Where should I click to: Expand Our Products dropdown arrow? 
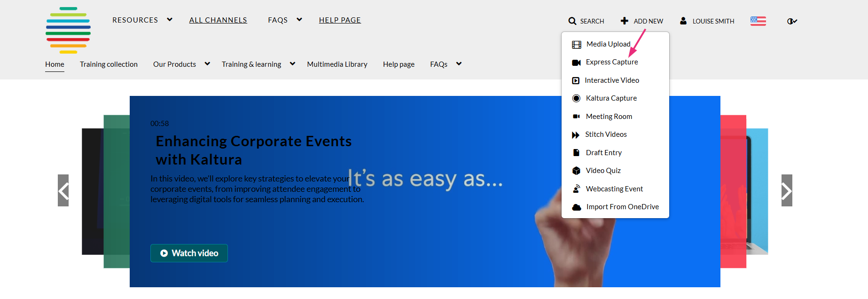[x=207, y=64]
